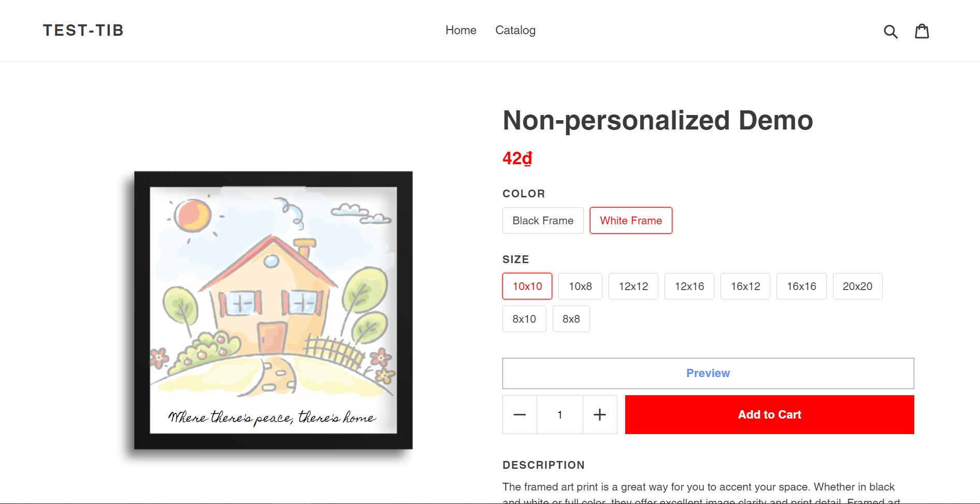This screenshot has height=504, width=980.
Task: Pick the 12x16 size
Action: point(689,286)
